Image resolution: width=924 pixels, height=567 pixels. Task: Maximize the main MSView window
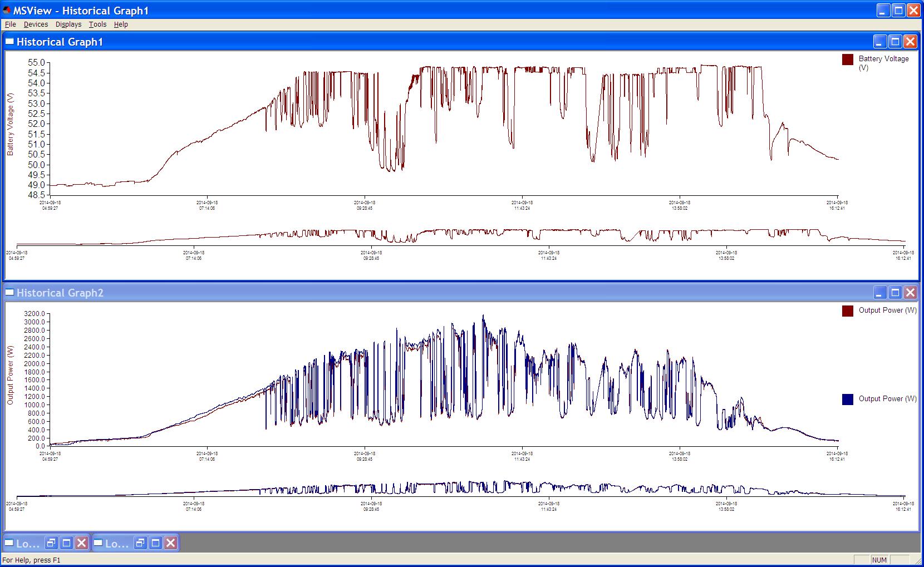coord(898,11)
